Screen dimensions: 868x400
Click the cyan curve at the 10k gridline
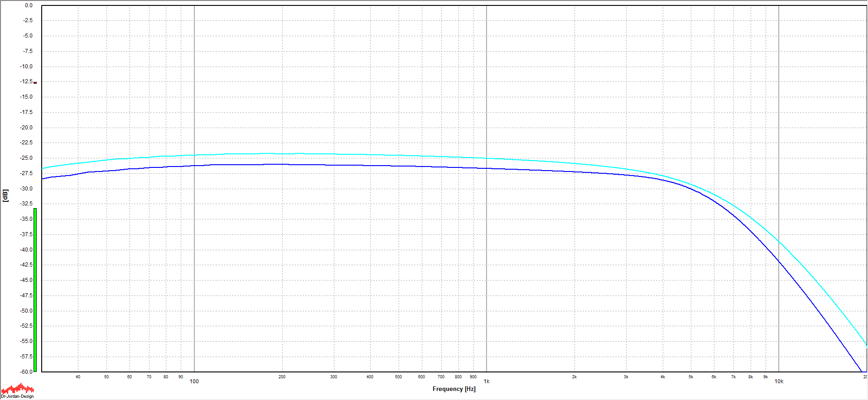(x=779, y=241)
